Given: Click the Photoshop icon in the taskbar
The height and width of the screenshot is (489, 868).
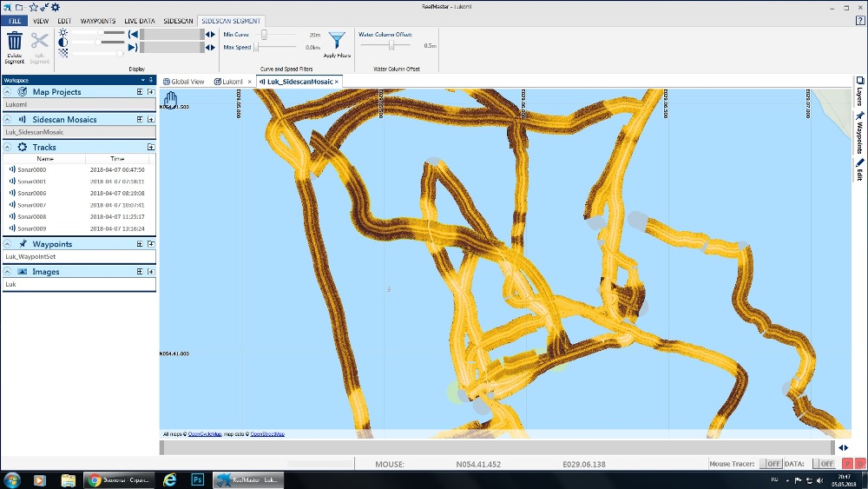Looking at the screenshot, I should click(197, 479).
